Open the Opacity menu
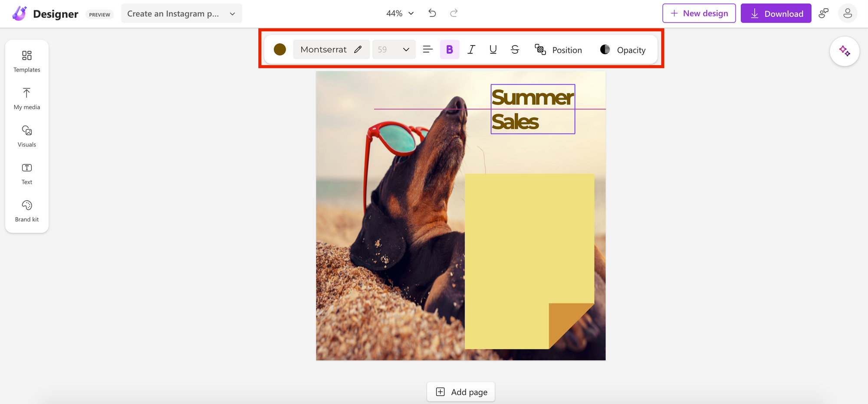The image size is (868, 404). click(623, 50)
